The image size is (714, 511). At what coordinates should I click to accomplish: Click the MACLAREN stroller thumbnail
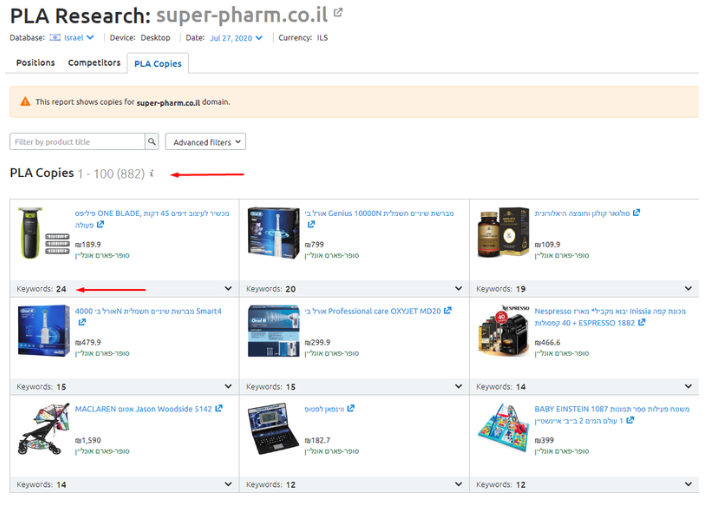pyautogui.click(x=43, y=429)
